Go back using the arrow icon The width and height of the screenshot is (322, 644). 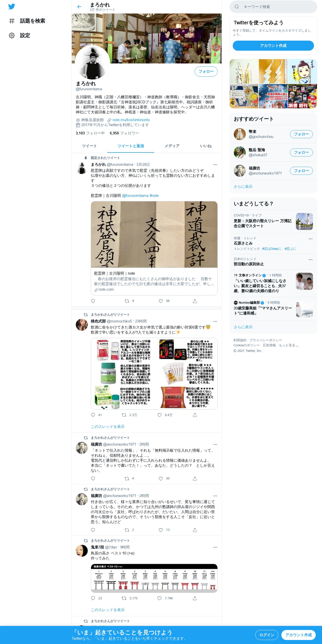[x=79, y=7]
